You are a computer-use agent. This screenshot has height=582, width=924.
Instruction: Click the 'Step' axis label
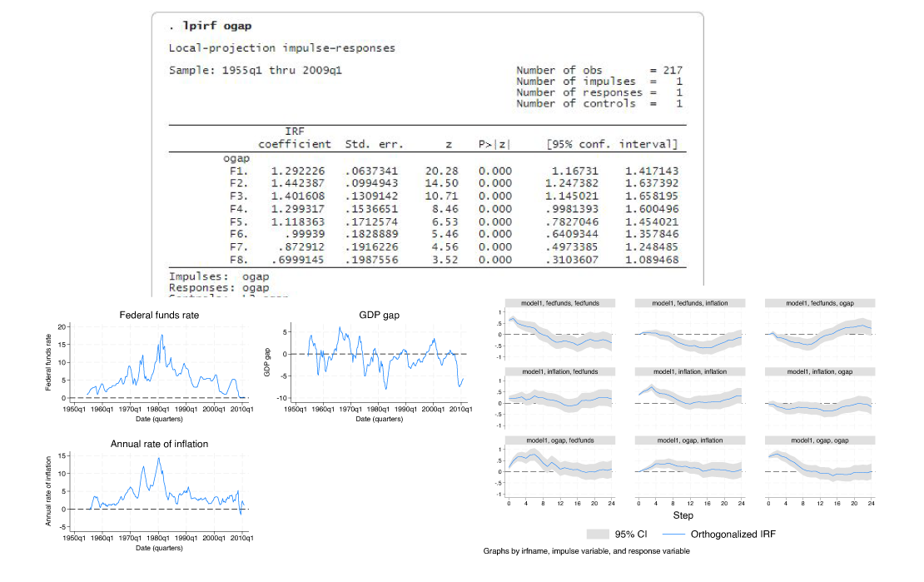[x=683, y=515]
